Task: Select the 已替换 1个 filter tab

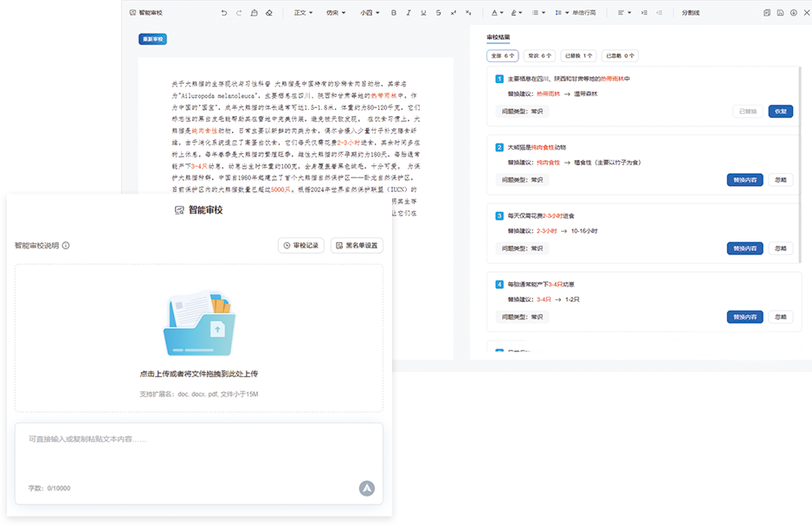Action: pos(577,55)
